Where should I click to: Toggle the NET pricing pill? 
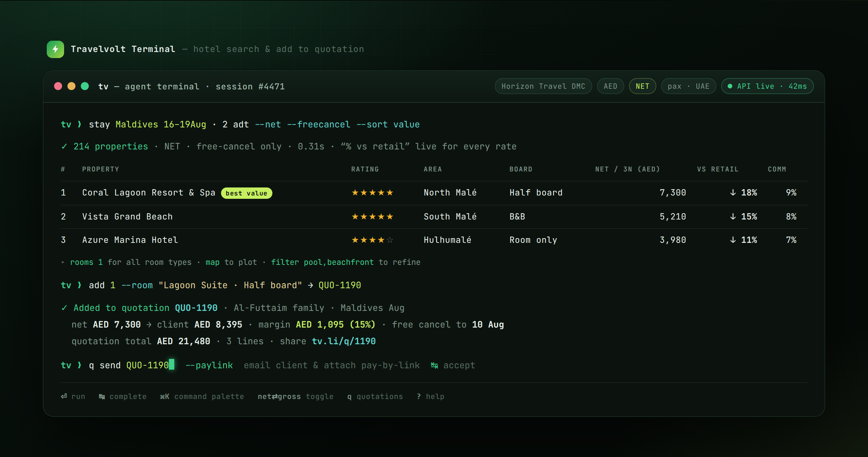coord(642,86)
